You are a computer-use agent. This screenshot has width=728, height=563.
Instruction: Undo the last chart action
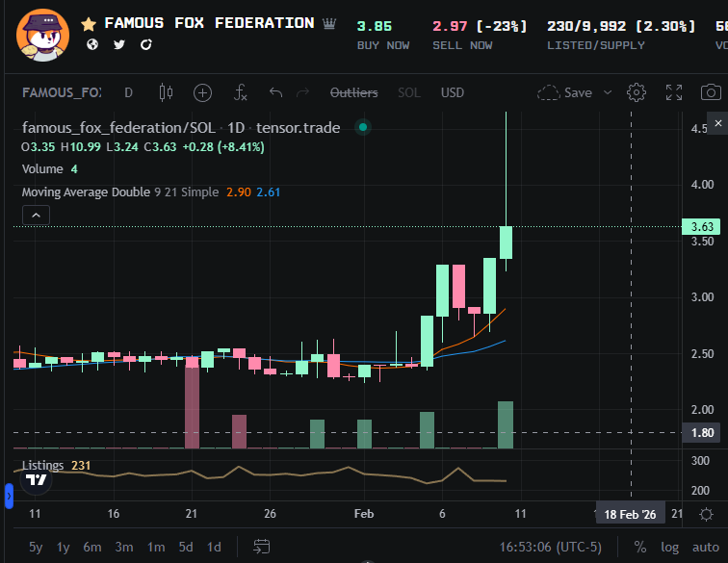275,92
